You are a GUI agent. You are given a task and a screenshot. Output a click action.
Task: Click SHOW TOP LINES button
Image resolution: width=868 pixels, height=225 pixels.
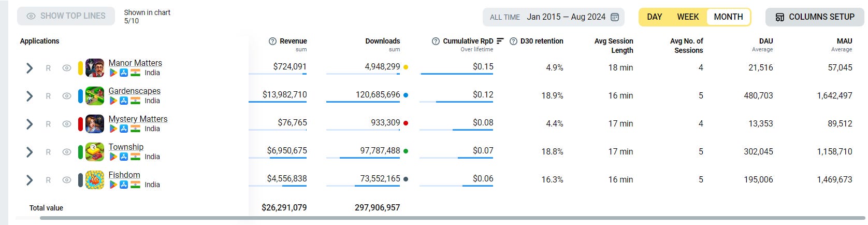coord(66,16)
